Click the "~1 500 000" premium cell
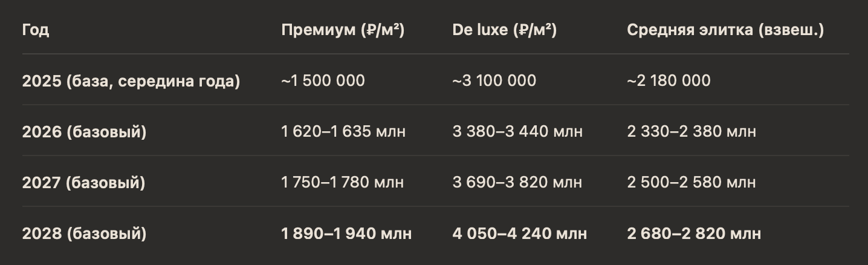The width and height of the screenshot is (868, 265). (323, 81)
